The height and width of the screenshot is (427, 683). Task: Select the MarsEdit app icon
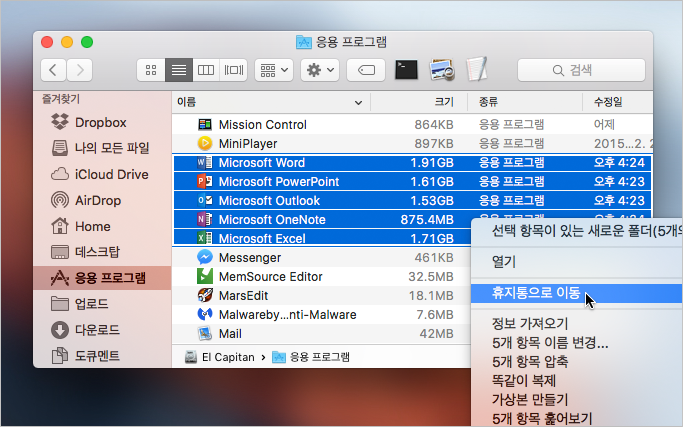click(x=205, y=295)
